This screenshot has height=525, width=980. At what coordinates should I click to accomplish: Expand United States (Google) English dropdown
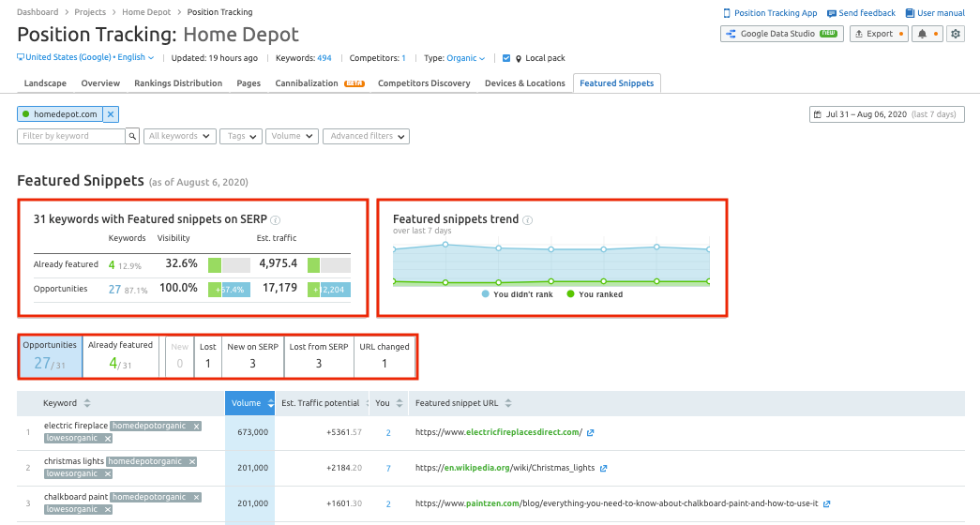point(85,57)
